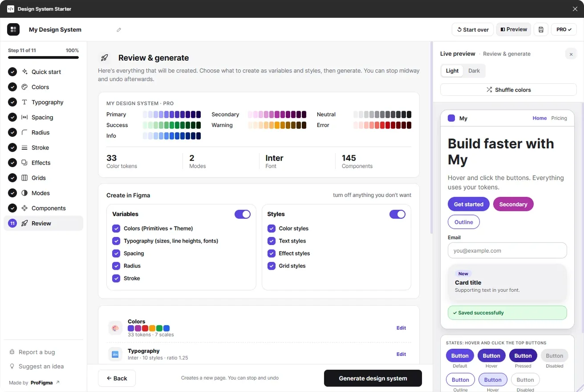Click Shuffle colors button

pyautogui.click(x=508, y=89)
